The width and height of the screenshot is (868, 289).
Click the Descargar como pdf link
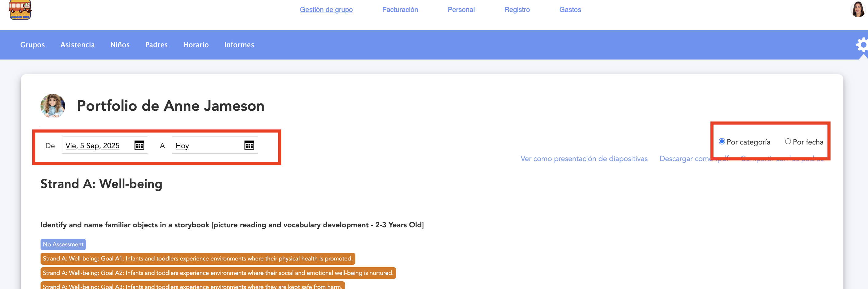(694, 159)
